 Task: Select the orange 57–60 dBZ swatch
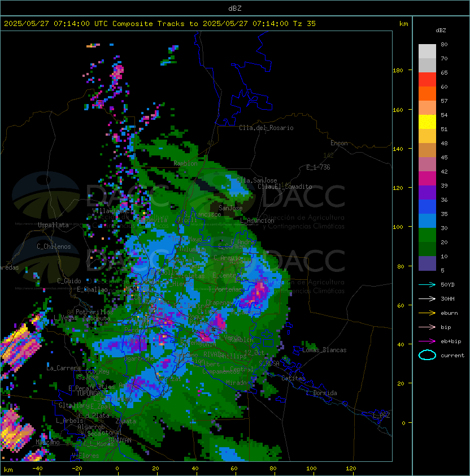pyautogui.click(x=427, y=93)
